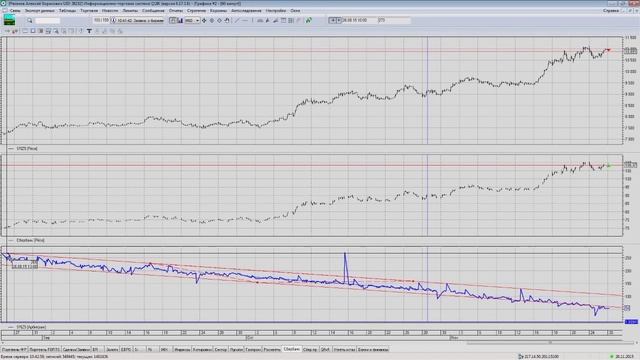Click the Сбербанк [Price] chart legend label
Screen dimensions: 640x360
(x=30, y=240)
